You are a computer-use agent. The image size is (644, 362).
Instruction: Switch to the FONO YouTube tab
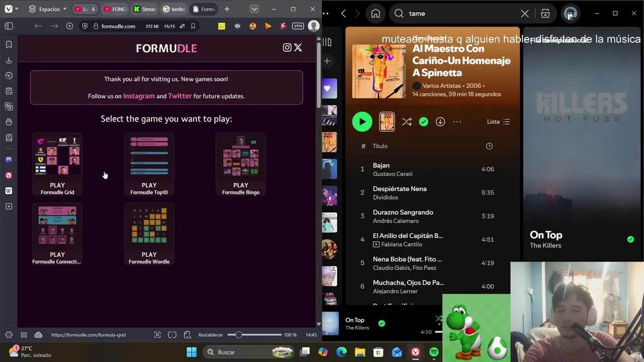click(115, 9)
